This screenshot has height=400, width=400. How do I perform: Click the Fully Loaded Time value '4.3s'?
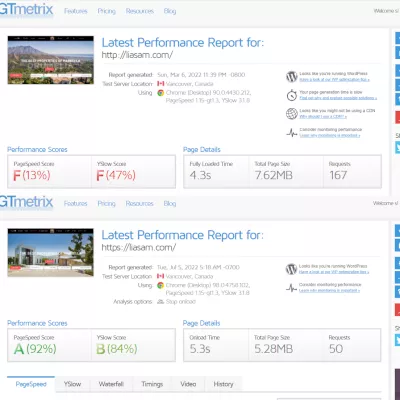click(x=200, y=175)
